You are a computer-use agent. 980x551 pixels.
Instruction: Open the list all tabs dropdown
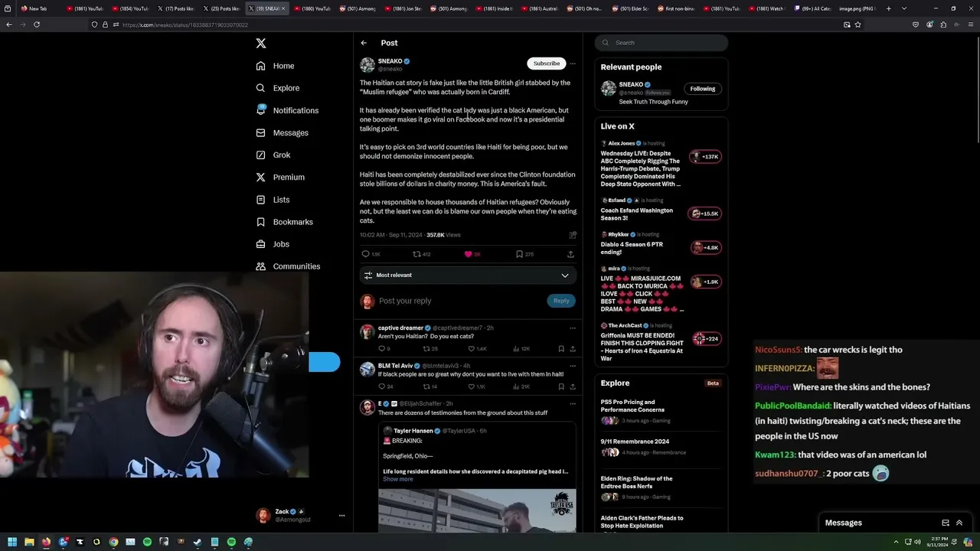(904, 8)
